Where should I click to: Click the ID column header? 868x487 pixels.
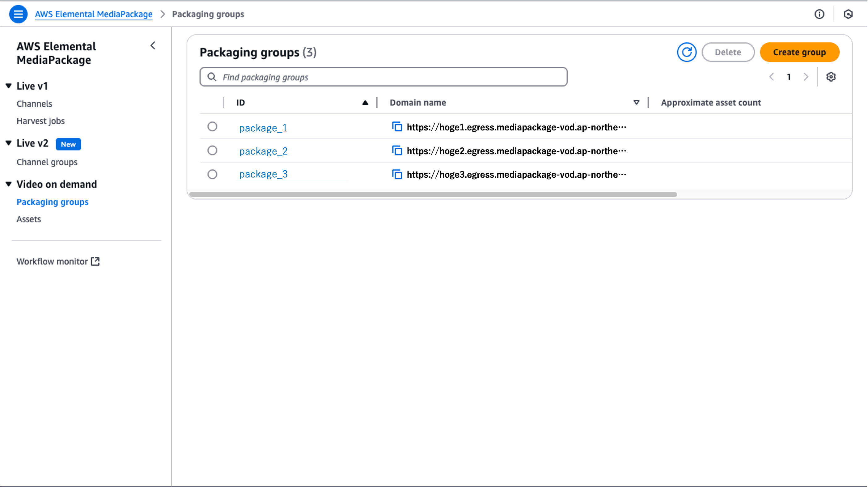241,103
